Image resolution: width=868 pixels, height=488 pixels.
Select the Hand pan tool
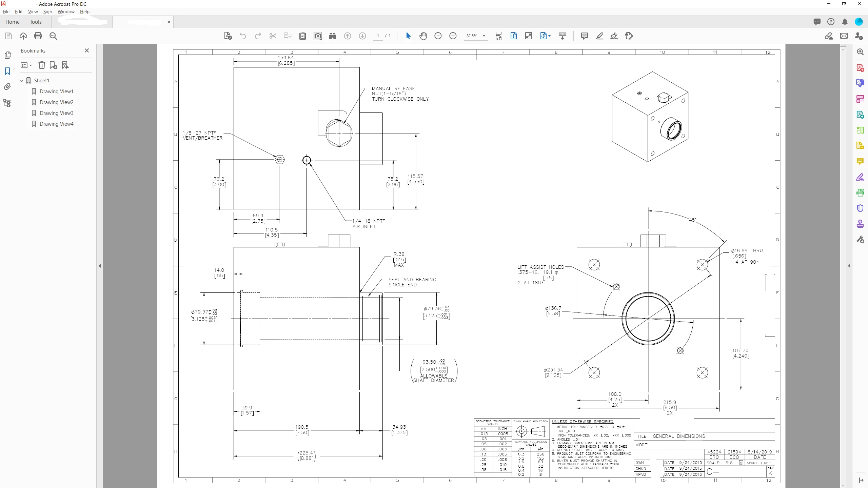(423, 36)
